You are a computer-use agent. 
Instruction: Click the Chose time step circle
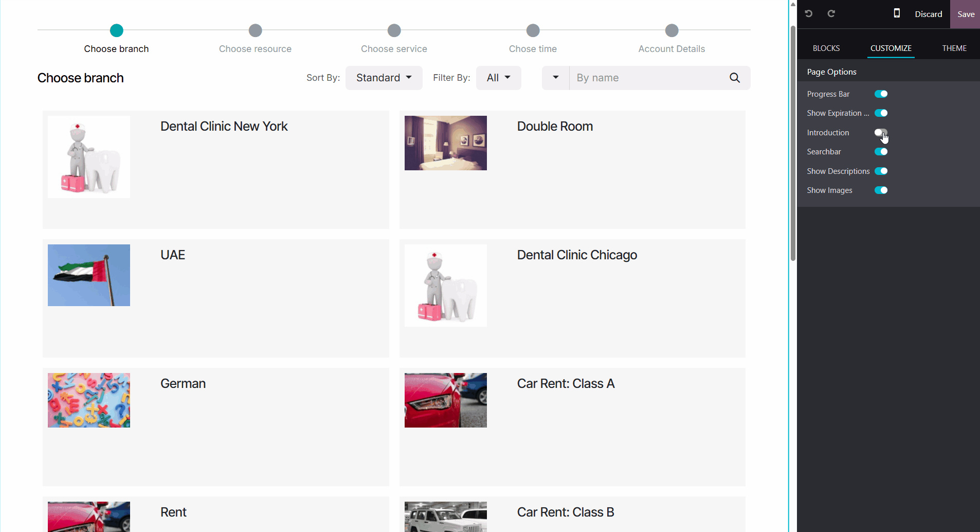533,30
